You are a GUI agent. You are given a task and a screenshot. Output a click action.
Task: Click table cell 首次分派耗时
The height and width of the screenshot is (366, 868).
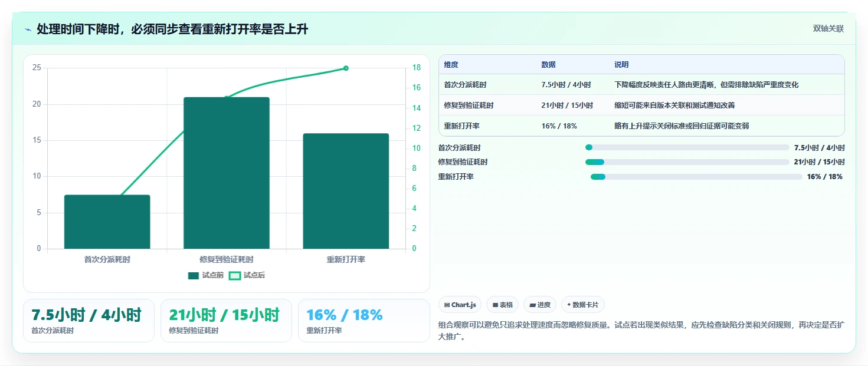[x=466, y=85]
